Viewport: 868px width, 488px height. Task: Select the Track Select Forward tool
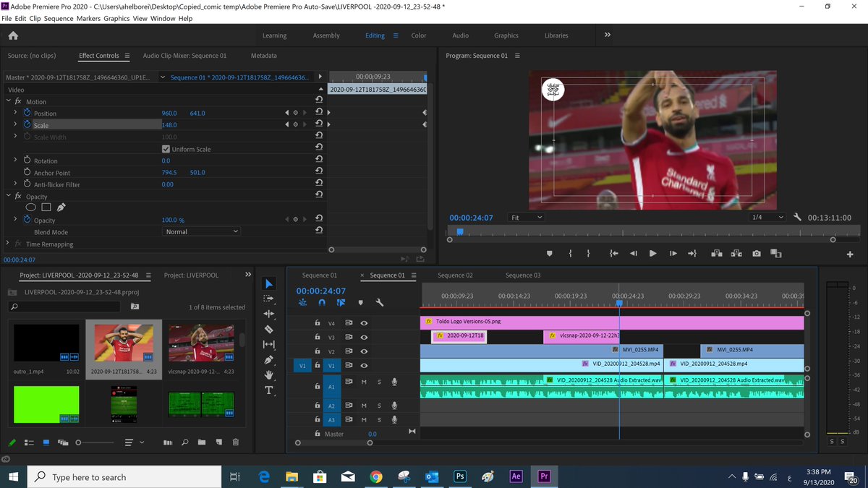[269, 299]
